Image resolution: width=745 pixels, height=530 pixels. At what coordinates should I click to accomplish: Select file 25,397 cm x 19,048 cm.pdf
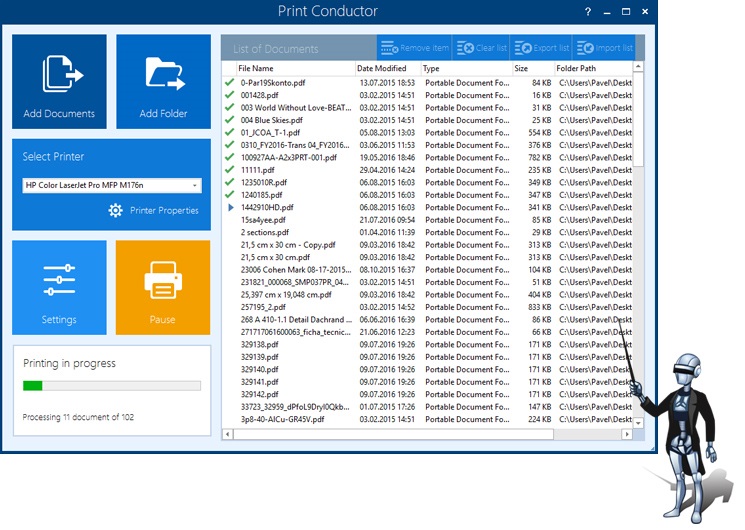(286, 295)
